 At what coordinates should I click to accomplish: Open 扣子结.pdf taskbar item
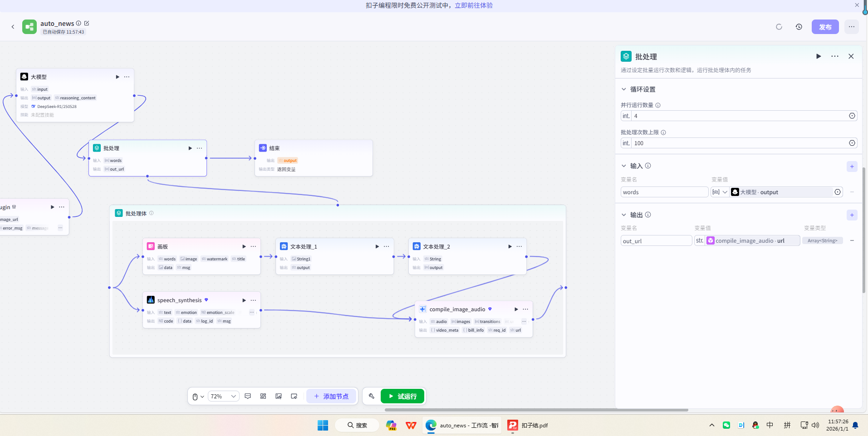(x=528, y=425)
